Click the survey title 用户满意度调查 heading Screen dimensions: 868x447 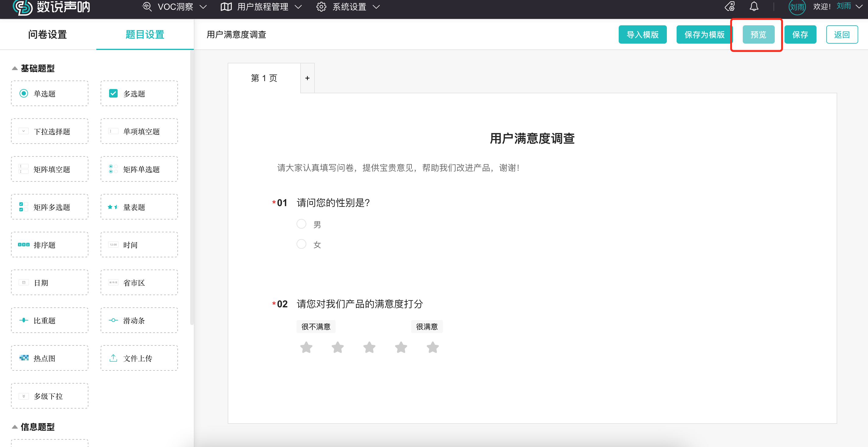pos(532,138)
